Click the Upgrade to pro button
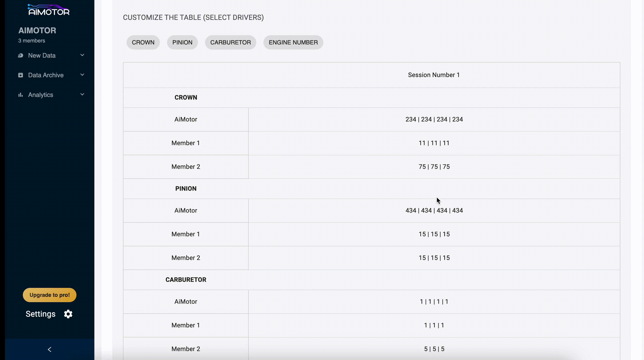644x360 pixels. pos(49,295)
